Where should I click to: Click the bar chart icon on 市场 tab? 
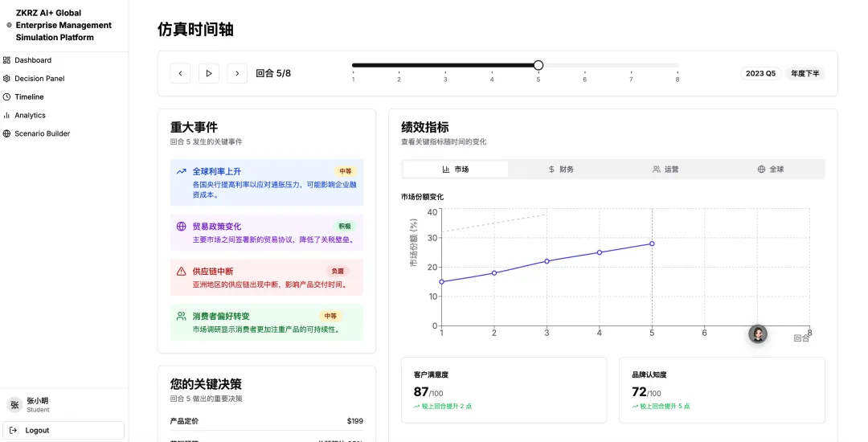click(445, 170)
